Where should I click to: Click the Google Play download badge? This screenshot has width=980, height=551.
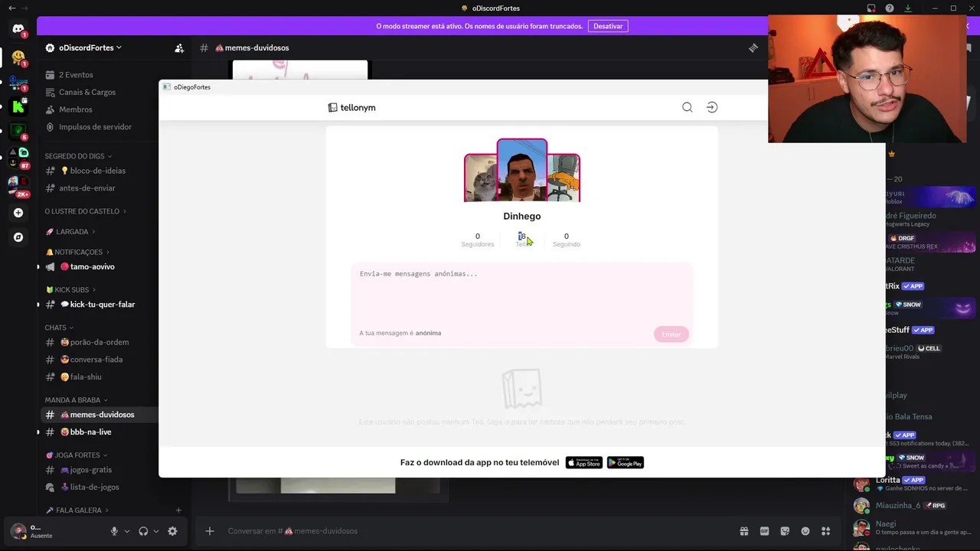[x=626, y=463]
